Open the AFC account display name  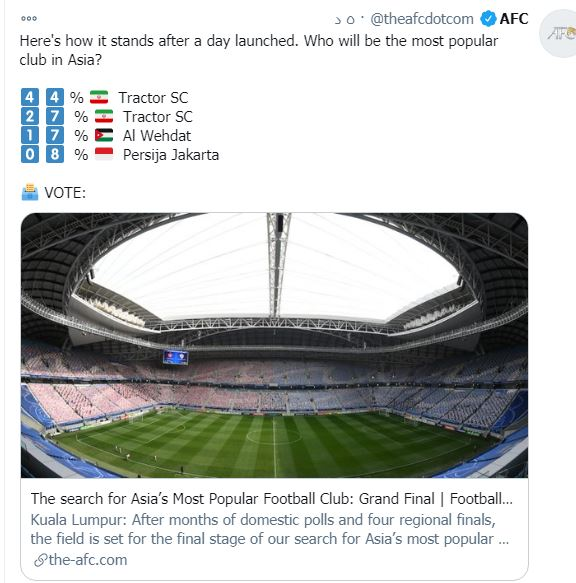(x=514, y=19)
